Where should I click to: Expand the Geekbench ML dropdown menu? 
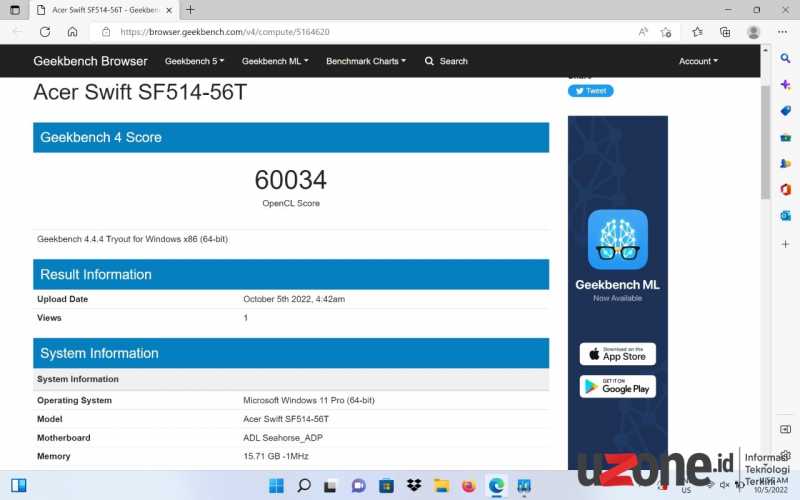point(275,61)
